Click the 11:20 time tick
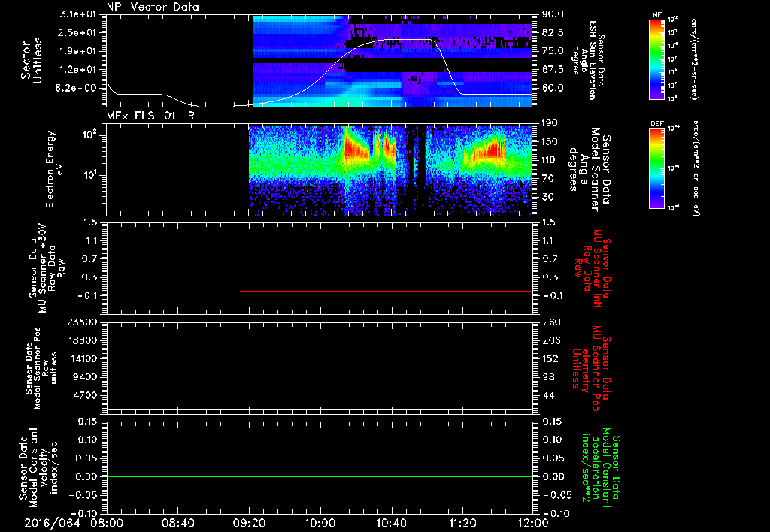 pos(462,523)
